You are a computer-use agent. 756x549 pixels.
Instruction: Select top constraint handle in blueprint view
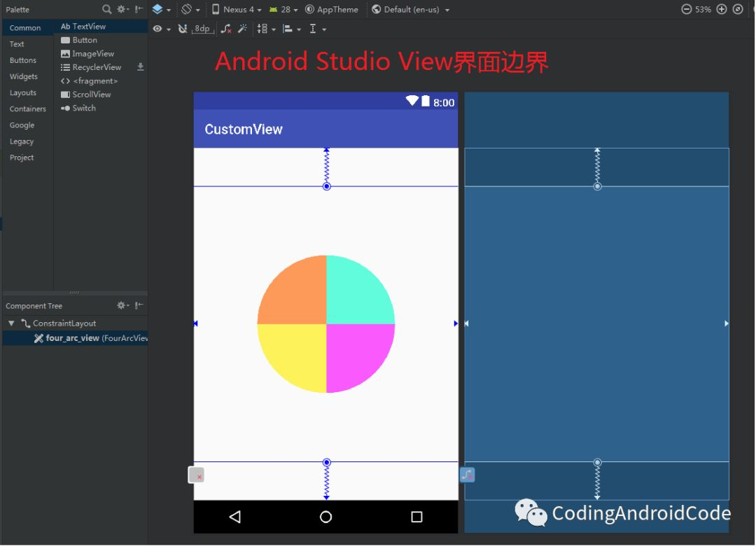(x=597, y=187)
